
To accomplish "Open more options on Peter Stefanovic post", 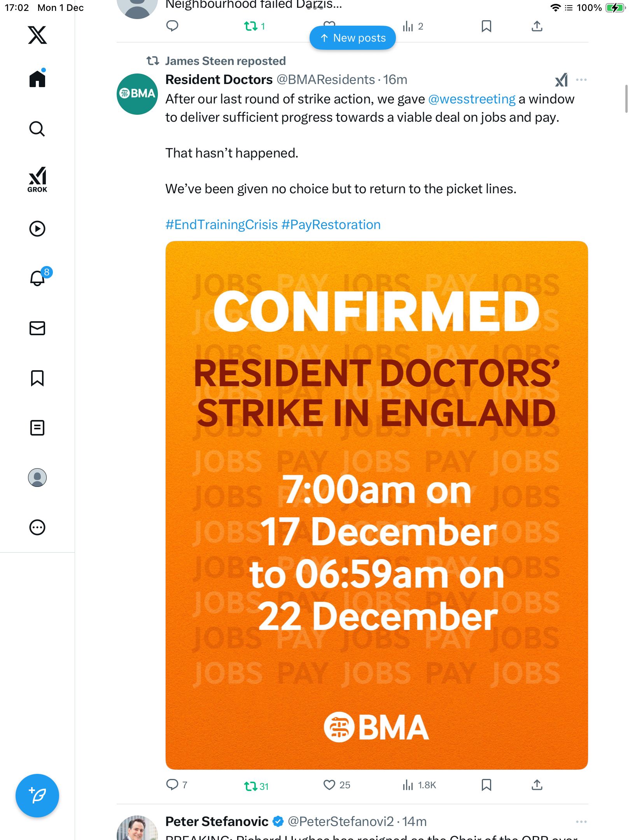I will pyautogui.click(x=581, y=822).
